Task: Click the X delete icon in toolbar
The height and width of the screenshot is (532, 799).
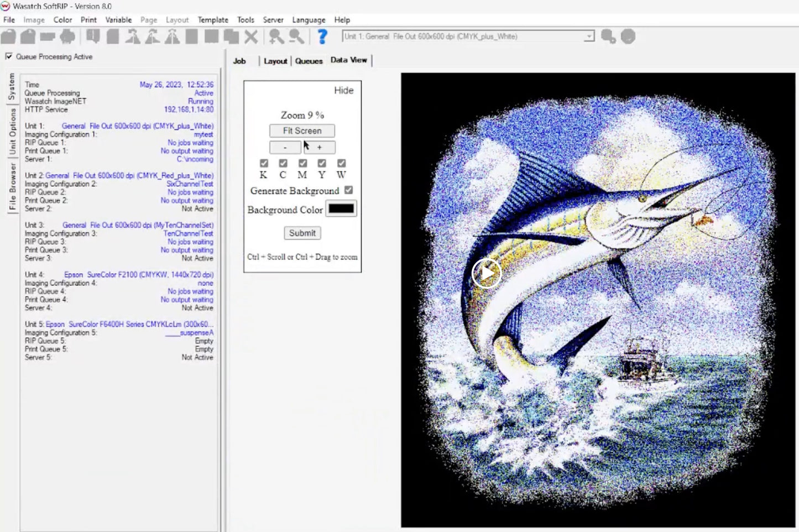Action: coord(251,37)
